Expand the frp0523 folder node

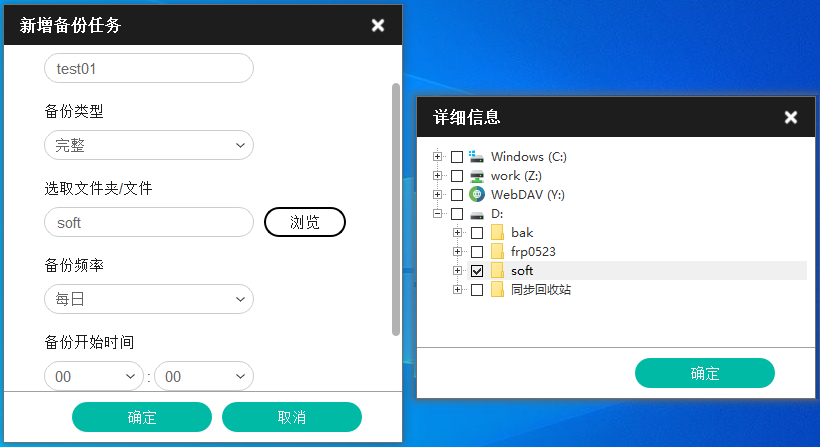point(457,251)
